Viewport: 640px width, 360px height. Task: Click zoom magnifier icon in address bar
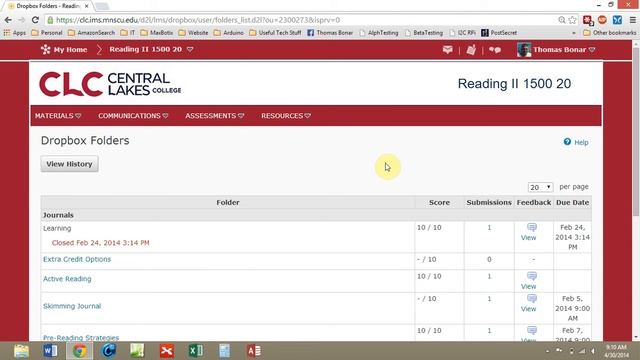(x=562, y=20)
